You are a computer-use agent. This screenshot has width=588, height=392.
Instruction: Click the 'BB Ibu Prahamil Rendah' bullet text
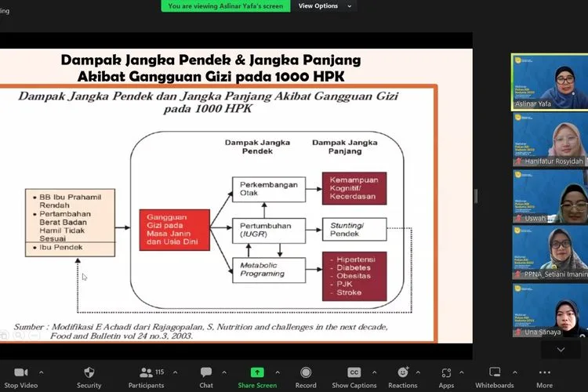pos(70,201)
